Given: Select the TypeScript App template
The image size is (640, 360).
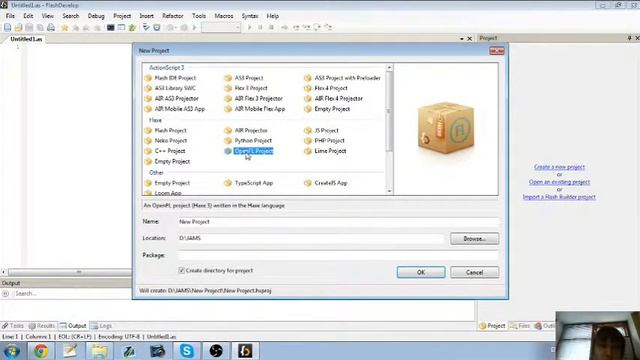Looking at the screenshot, I should [x=249, y=183].
